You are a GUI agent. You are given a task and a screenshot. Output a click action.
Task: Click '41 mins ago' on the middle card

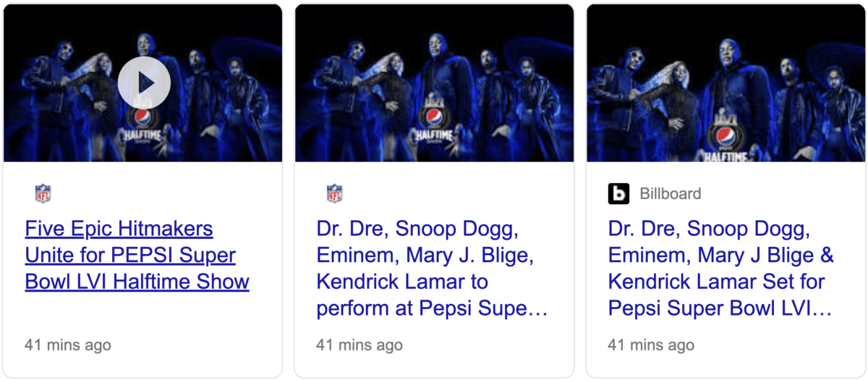[359, 345]
